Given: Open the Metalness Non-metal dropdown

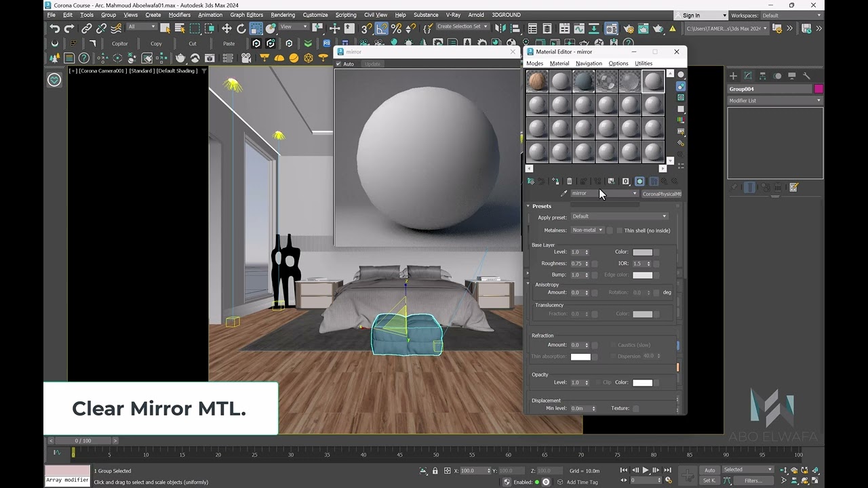Looking at the screenshot, I should (587, 230).
